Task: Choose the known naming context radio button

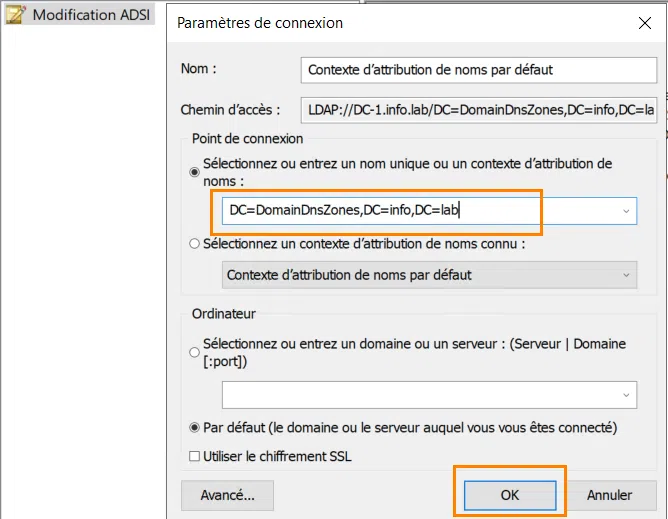Action: [x=195, y=243]
